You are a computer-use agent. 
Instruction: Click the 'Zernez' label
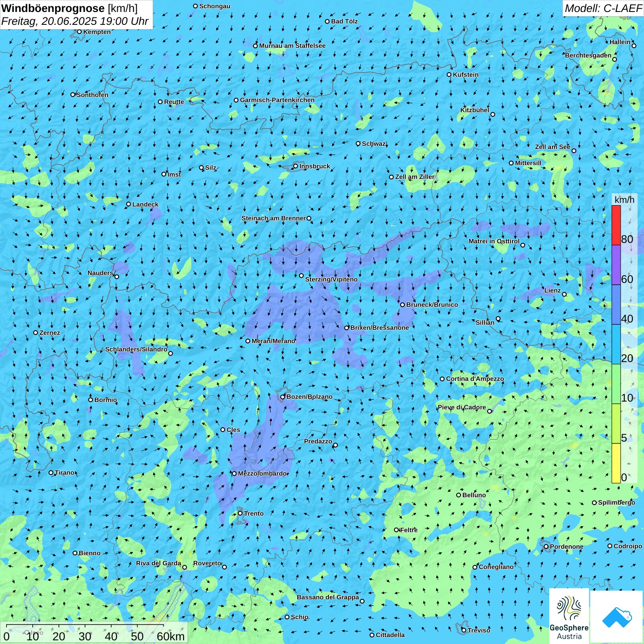(x=50, y=333)
